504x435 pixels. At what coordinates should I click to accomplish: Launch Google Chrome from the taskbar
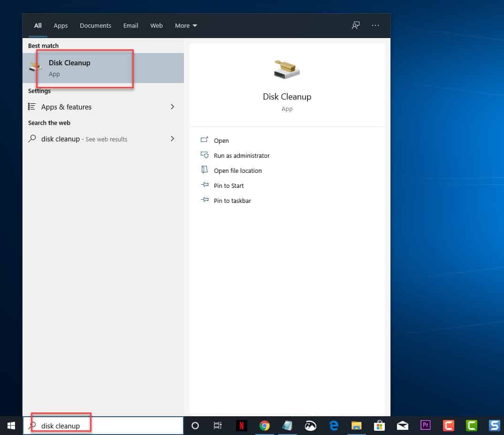click(x=265, y=426)
